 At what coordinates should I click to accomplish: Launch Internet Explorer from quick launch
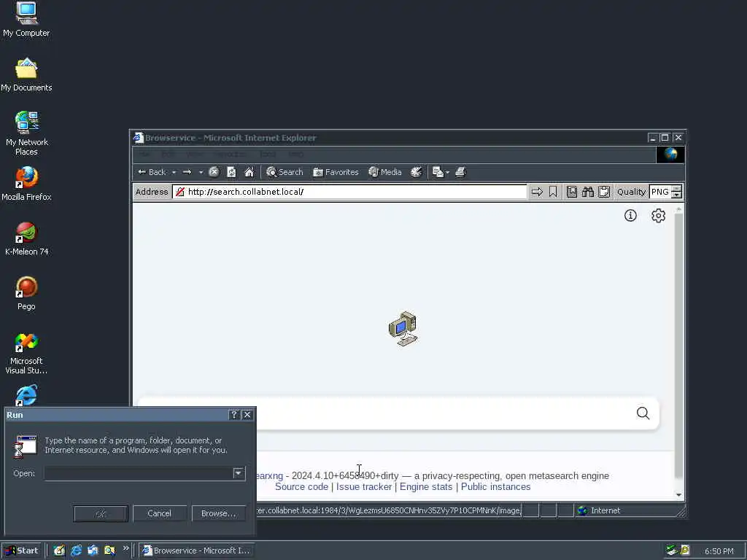[x=76, y=551]
